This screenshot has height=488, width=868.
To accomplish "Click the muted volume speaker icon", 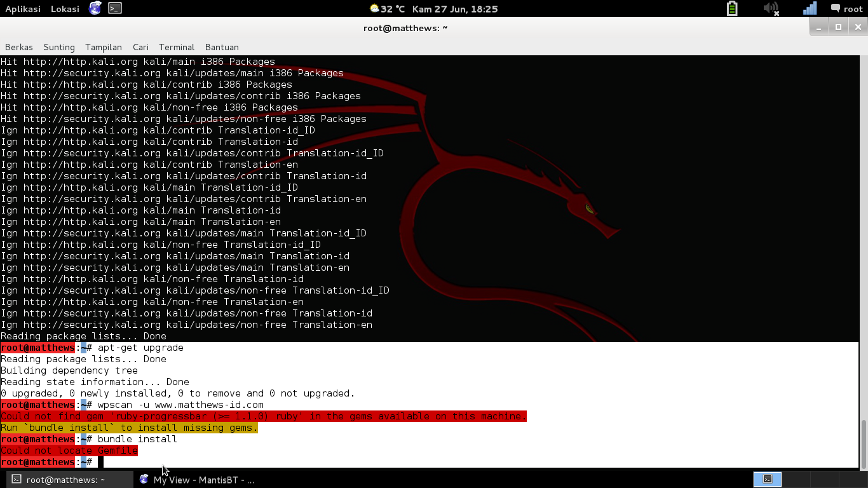I will click(x=771, y=8).
